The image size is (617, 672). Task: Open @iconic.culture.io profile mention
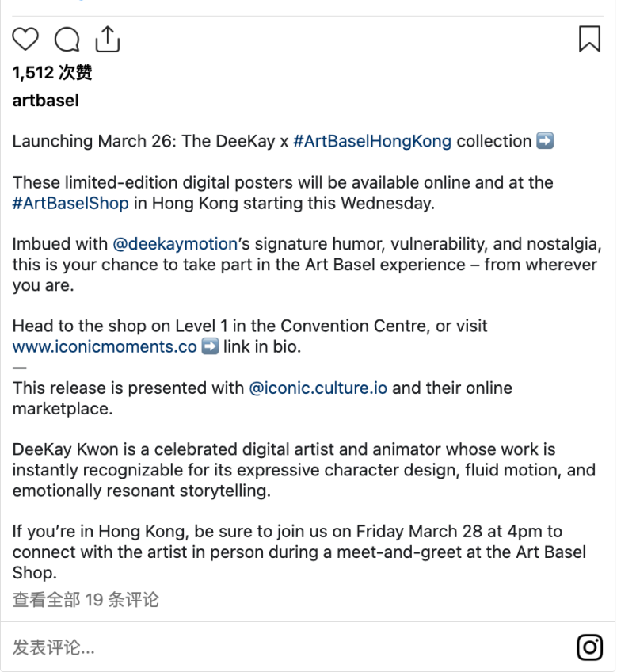point(318,388)
